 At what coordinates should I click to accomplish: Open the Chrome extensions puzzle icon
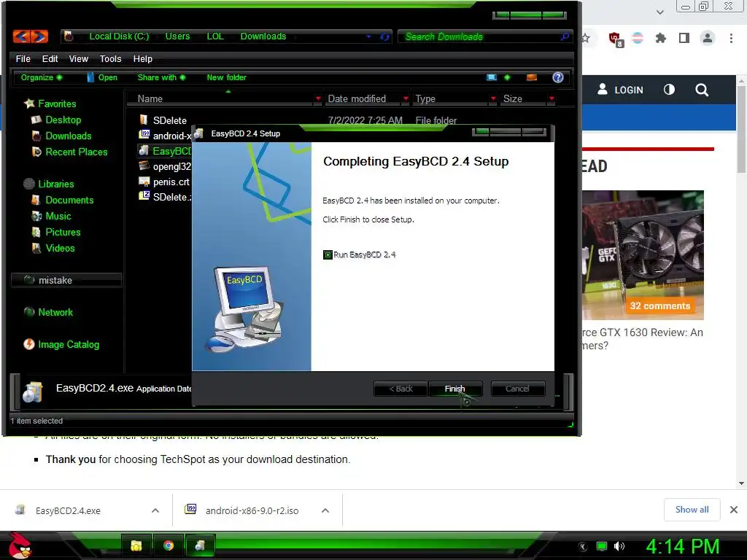pos(660,38)
